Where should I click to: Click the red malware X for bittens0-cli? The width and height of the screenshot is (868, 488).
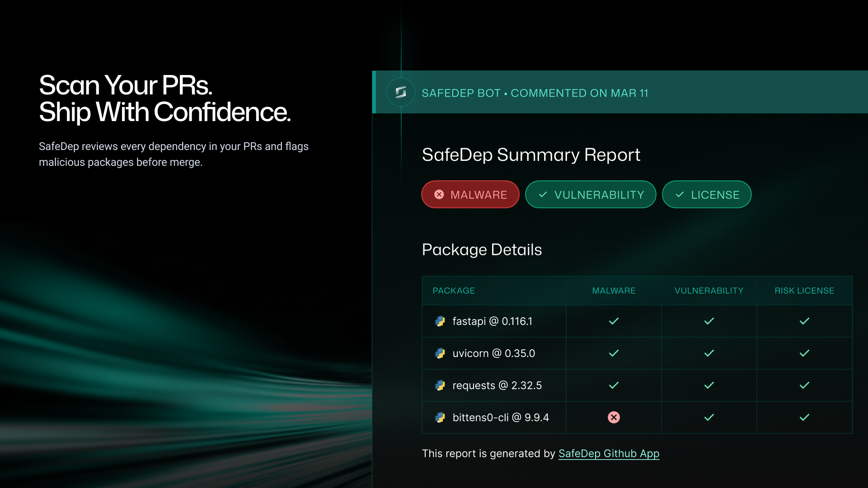coord(614,418)
